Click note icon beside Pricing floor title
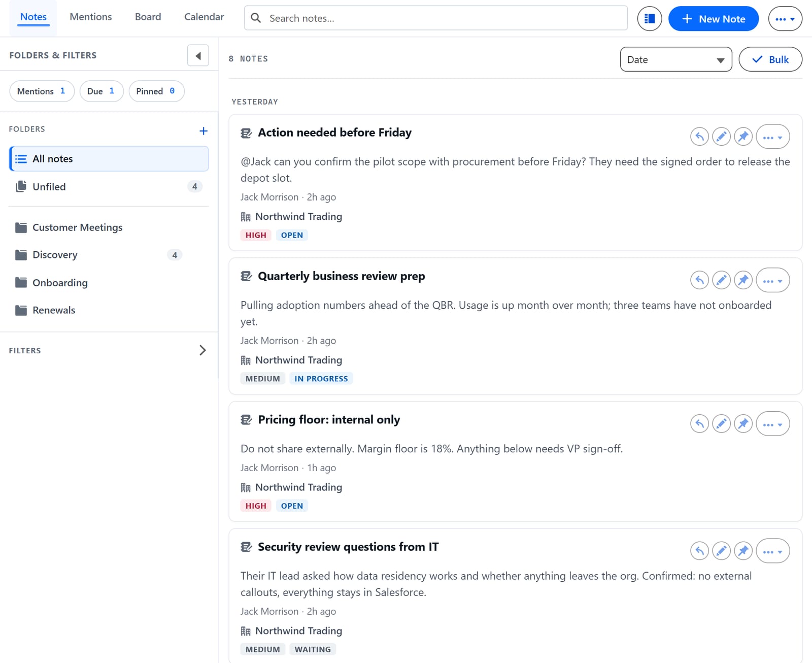812x663 pixels. click(x=246, y=420)
